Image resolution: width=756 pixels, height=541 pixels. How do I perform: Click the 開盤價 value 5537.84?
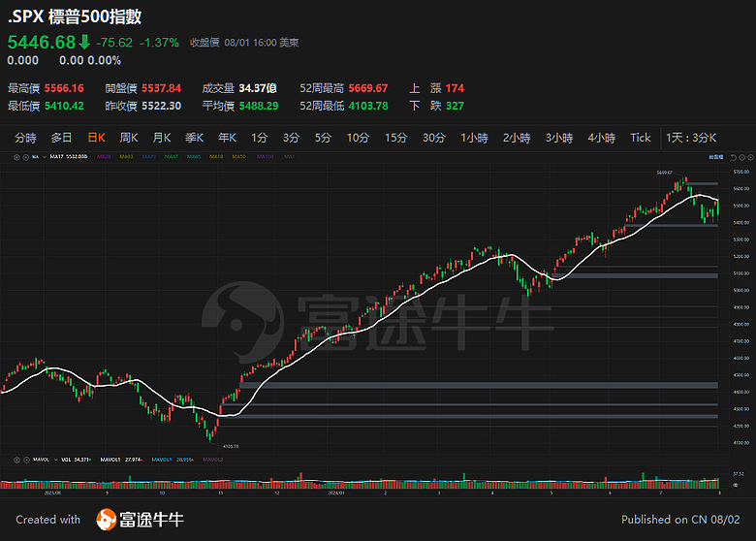162,88
